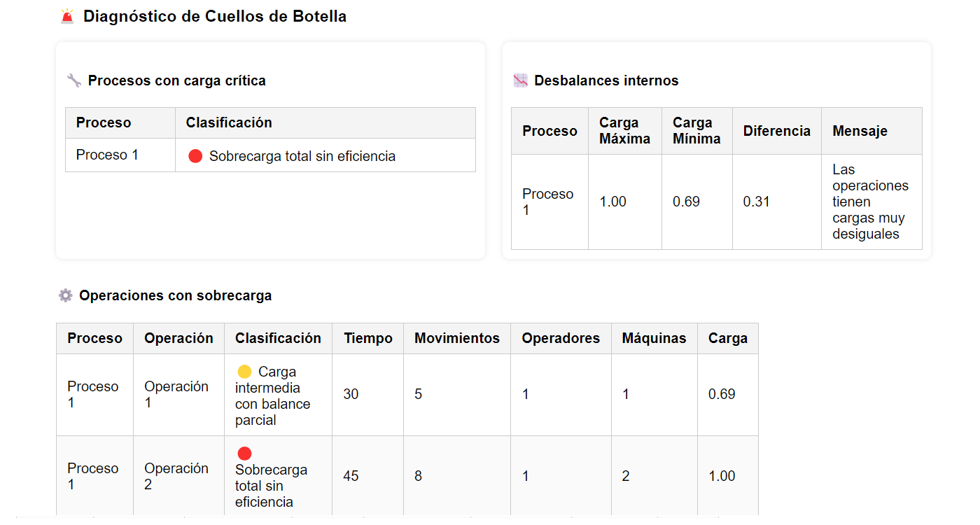Click the Movimientos column header
Screen dimensions: 980x525
(456, 338)
